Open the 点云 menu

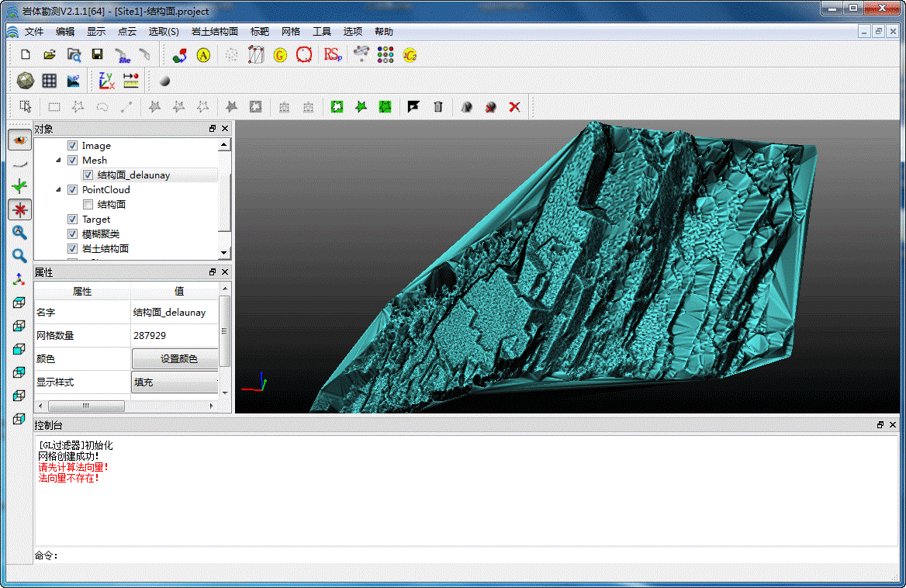pos(127,32)
